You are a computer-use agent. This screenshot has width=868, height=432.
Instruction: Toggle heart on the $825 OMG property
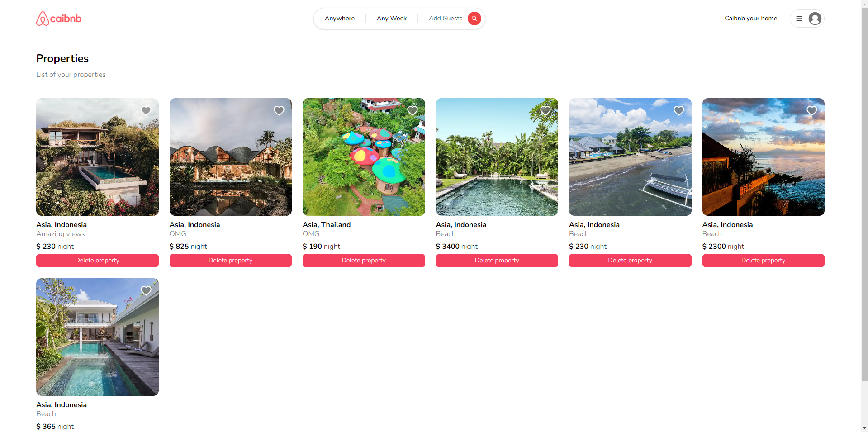point(279,111)
